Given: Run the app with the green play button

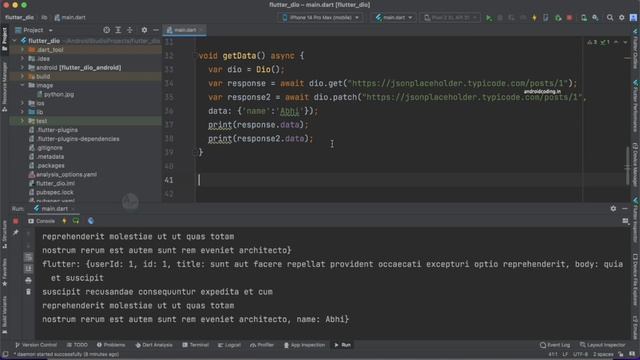Looking at the screenshot, I should tap(489, 18).
